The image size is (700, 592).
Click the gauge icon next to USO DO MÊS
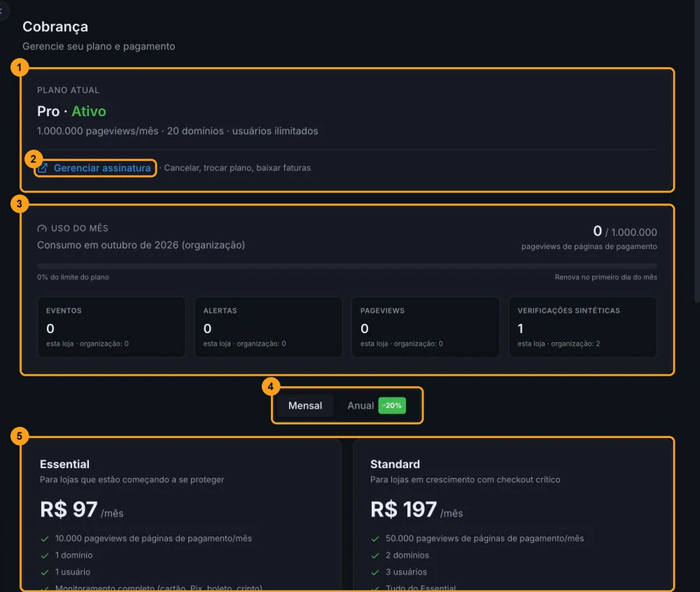click(42, 228)
